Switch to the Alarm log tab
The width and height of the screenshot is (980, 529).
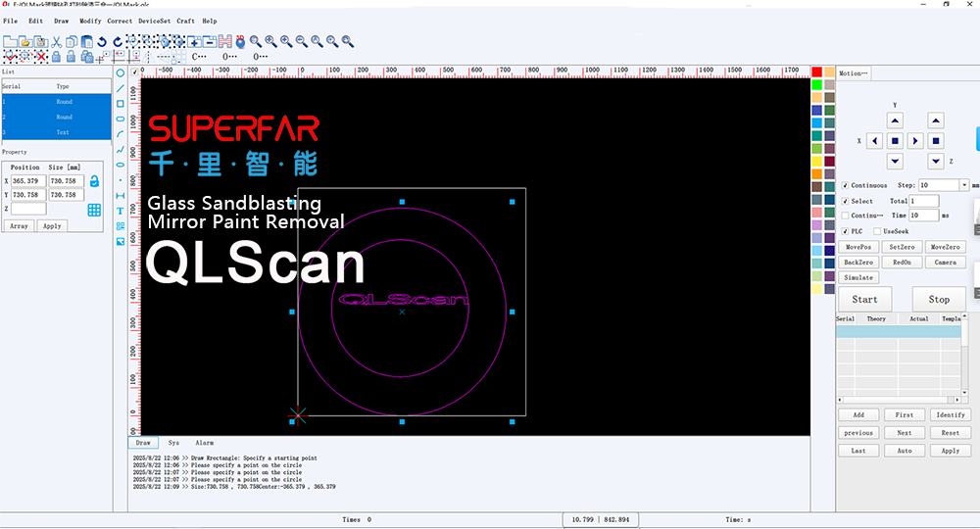(205, 443)
